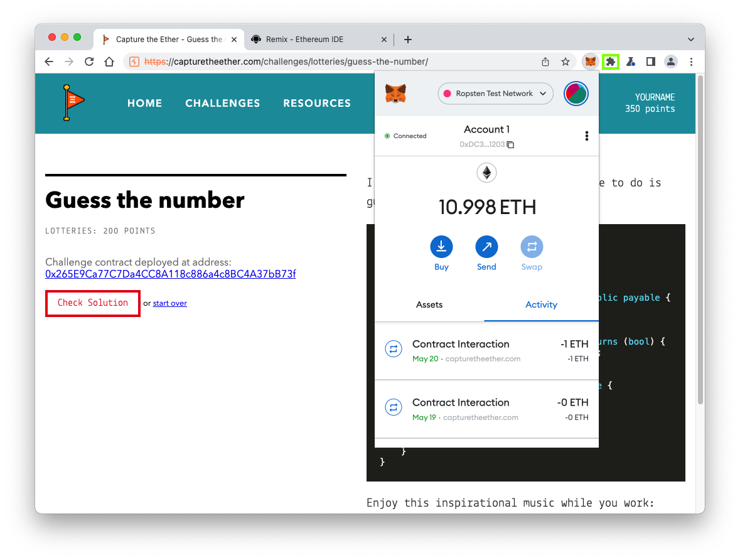The image size is (740, 560).
Task: Copy account address 0xDC3...1203
Action: [486, 144]
